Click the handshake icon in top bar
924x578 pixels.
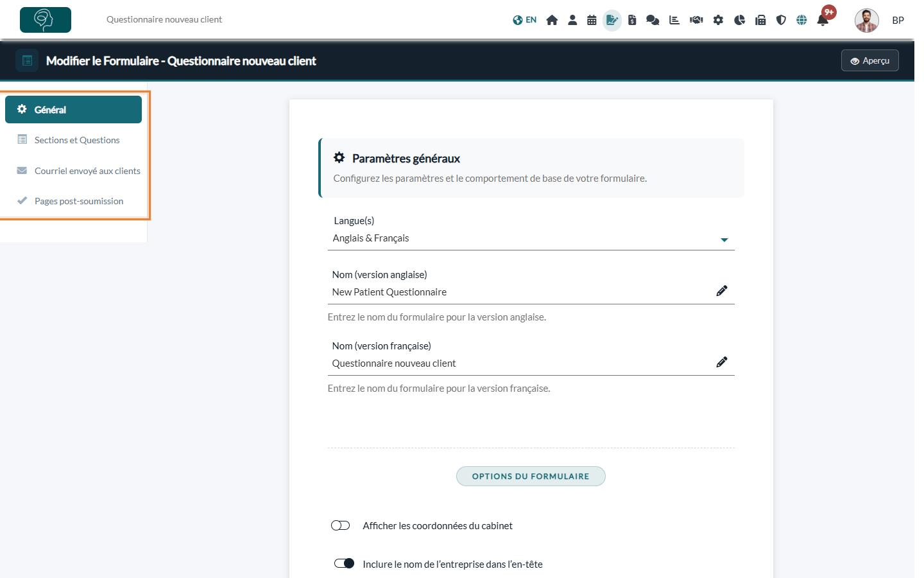tap(696, 20)
